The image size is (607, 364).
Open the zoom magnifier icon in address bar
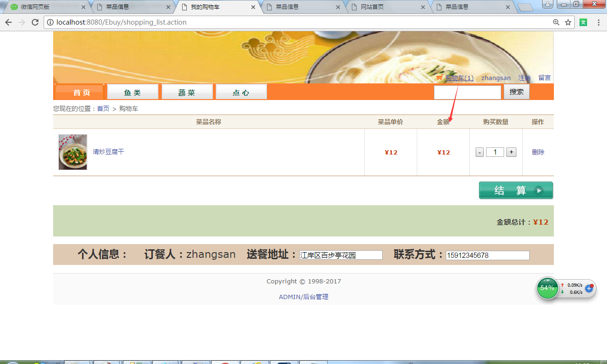coord(556,22)
